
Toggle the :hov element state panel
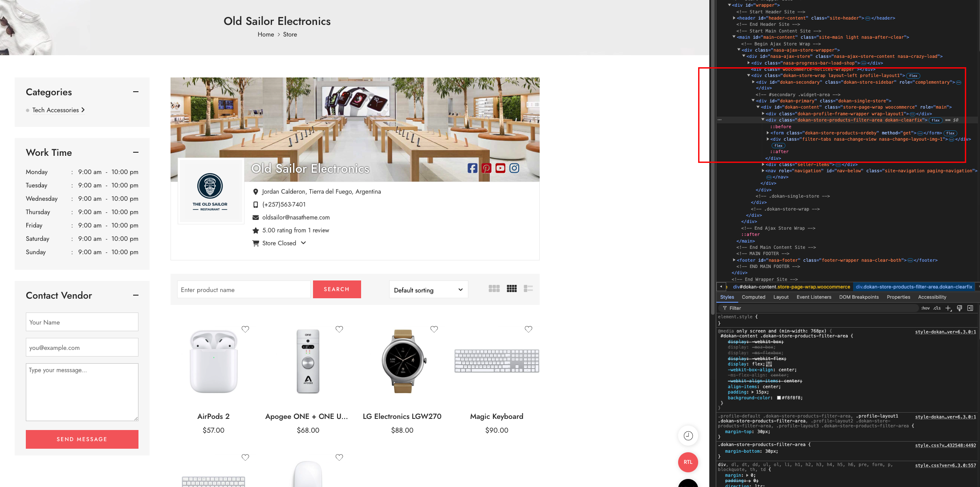[926, 308]
